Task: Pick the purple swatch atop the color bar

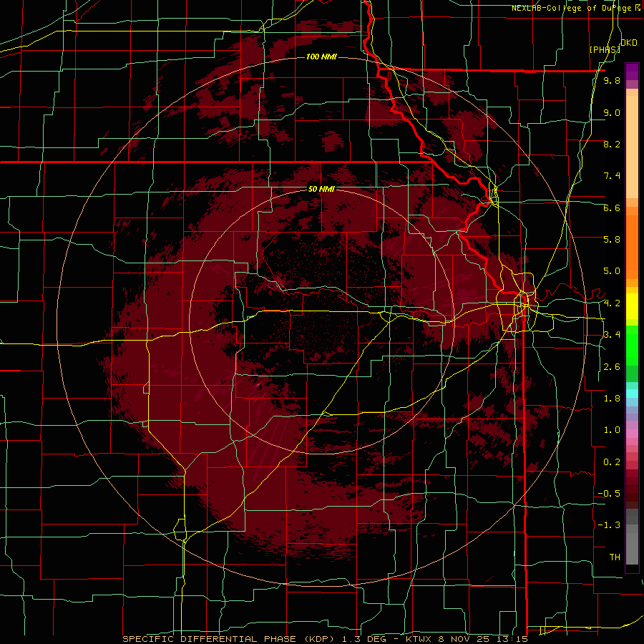Action: coord(632,72)
